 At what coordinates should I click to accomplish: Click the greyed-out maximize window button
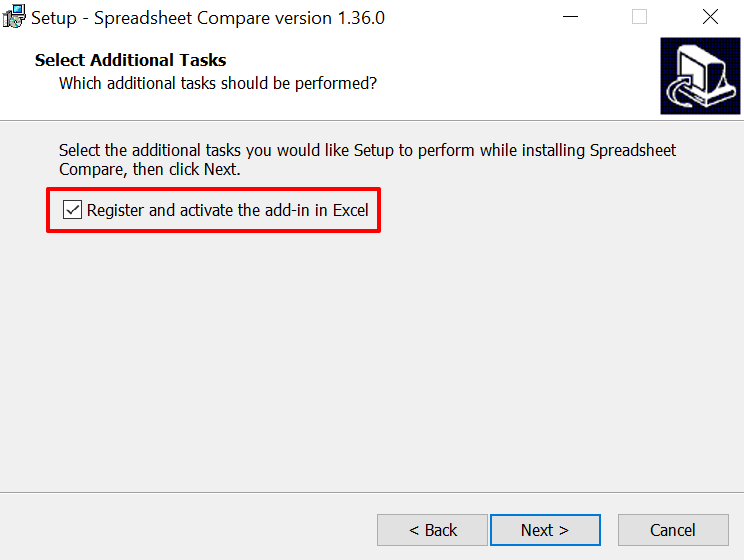coord(639,17)
